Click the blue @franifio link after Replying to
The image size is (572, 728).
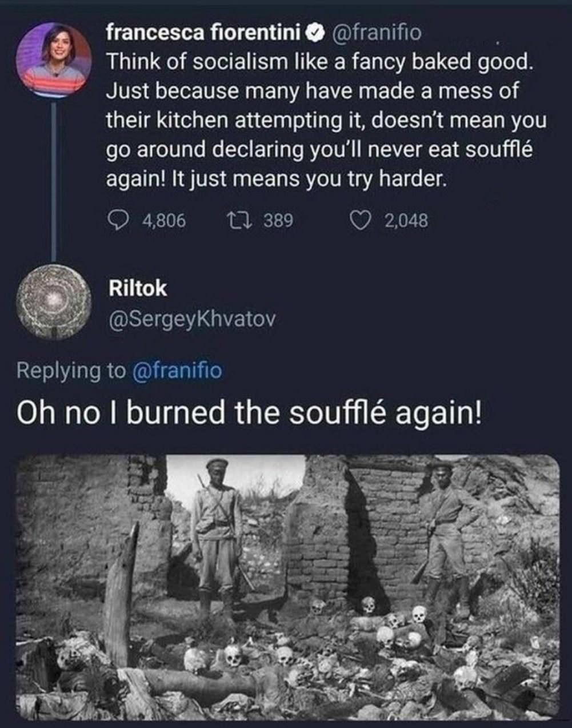[177, 371]
